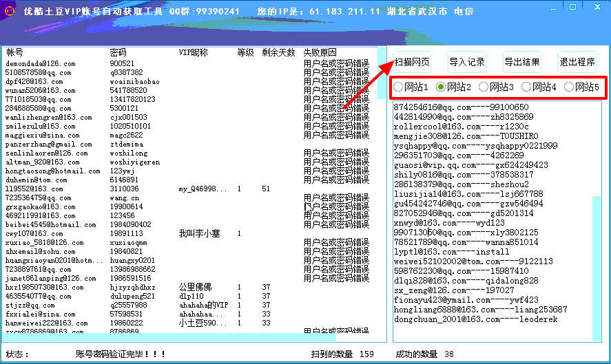Click scanned entry dongchuan_2001@163.com----leoderek
611x364 pixels.
pos(475,320)
